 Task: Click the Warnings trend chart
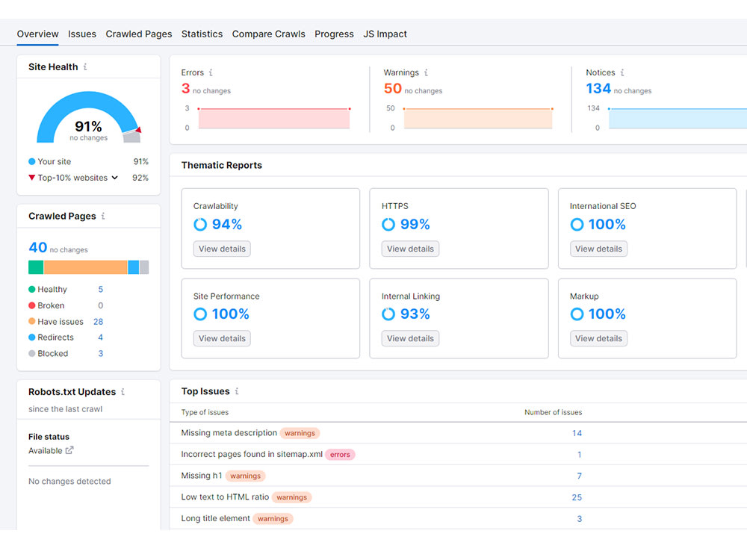click(478, 118)
